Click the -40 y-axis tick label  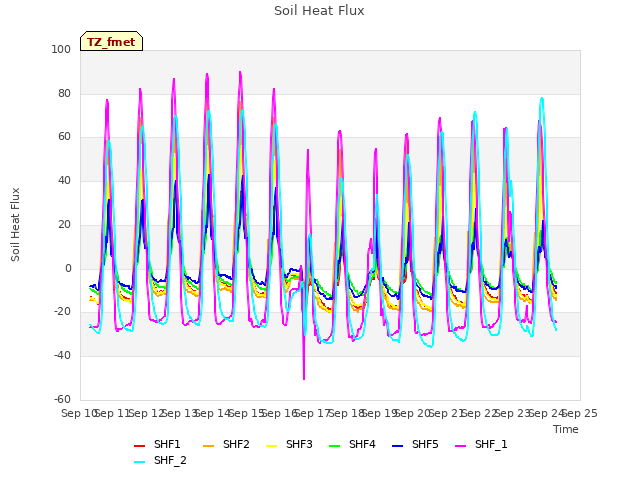pyautogui.click(x=62, y=356)
